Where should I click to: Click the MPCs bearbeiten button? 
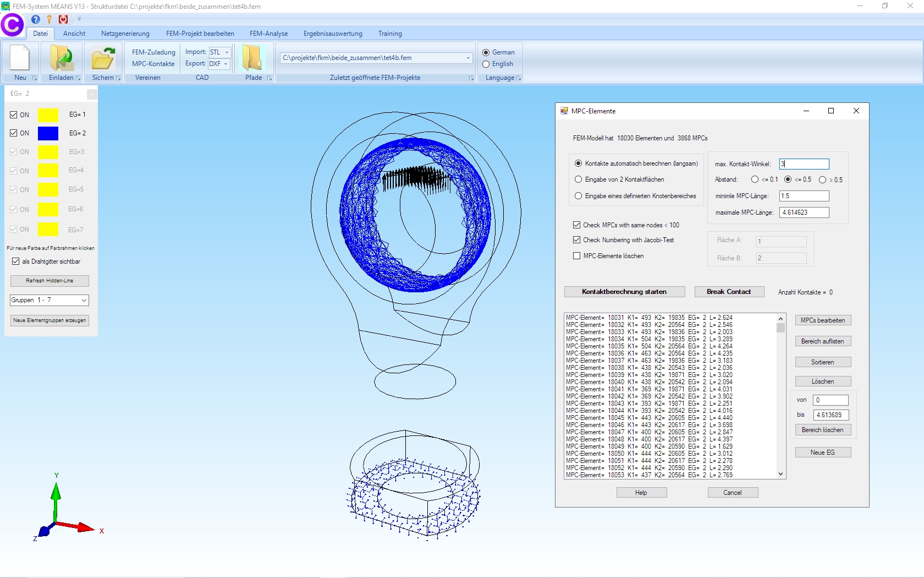[823, 320]
